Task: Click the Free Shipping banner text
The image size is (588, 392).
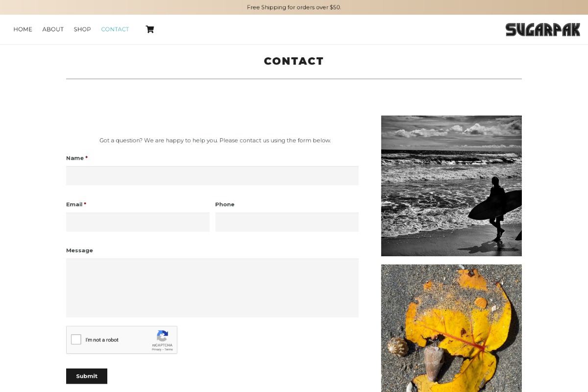Action: [294, 7]
